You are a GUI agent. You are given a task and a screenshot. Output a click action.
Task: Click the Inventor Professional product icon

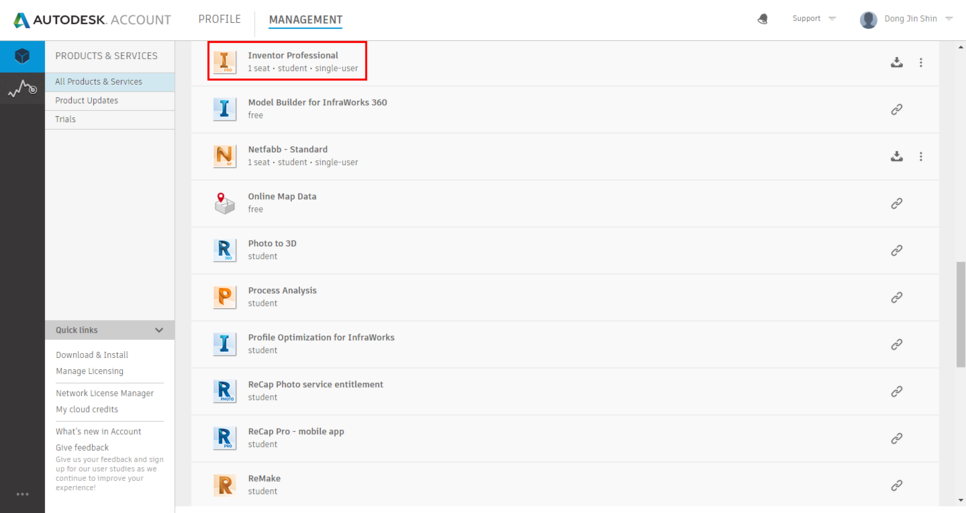coord(224,62)
